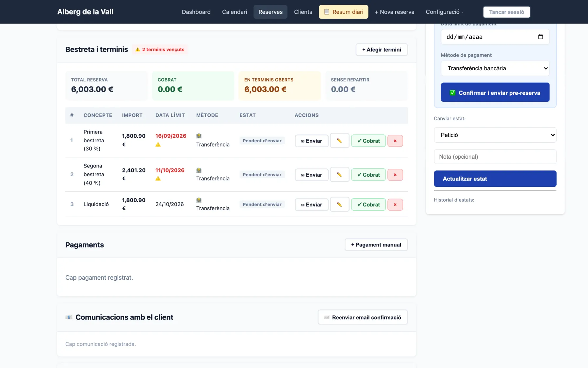Screen dimensions: 588x368
Task: Open the Configuració menu
Action: pyautogui.click(x=444, y=12)
